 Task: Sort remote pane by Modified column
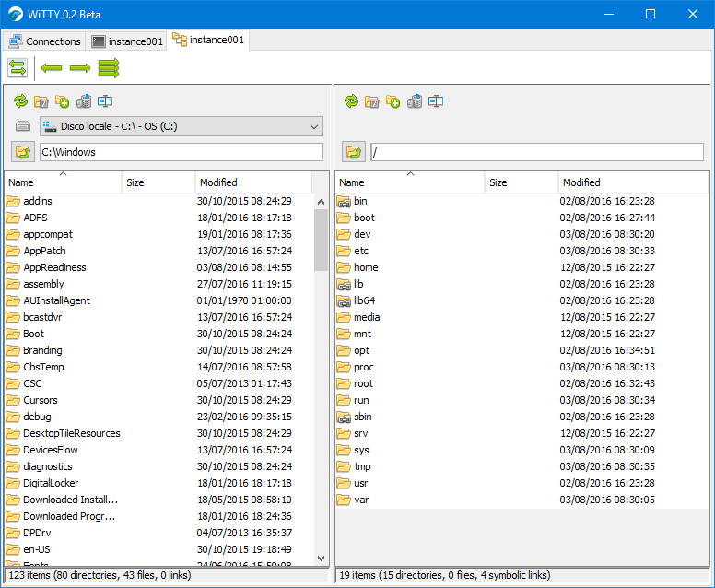(x=633, y=182)
